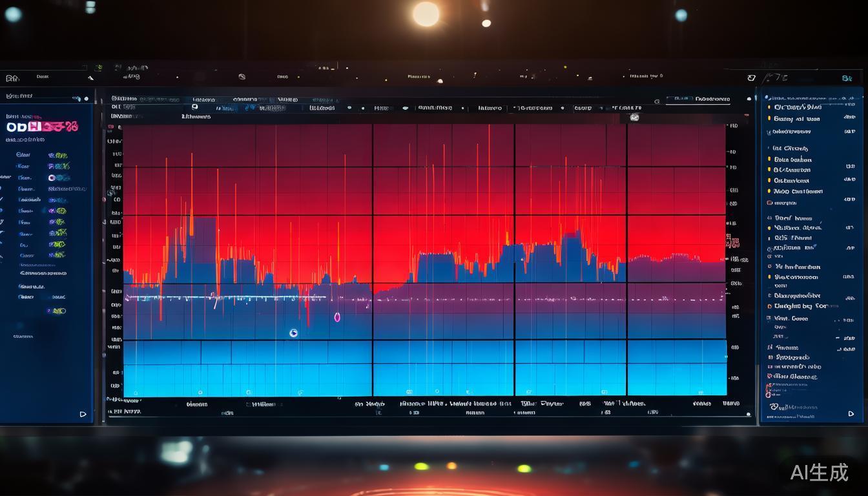
Task: Click the play arrow in left panel's bottom corner
Action: pyautogui.click(x=83, y=414)
